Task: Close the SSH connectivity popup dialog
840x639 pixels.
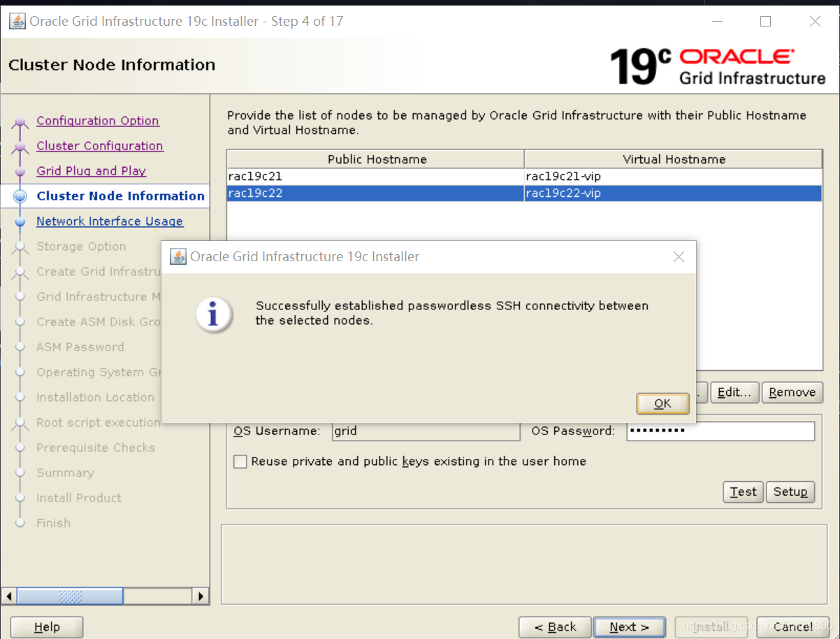Action: coord(679,256)
